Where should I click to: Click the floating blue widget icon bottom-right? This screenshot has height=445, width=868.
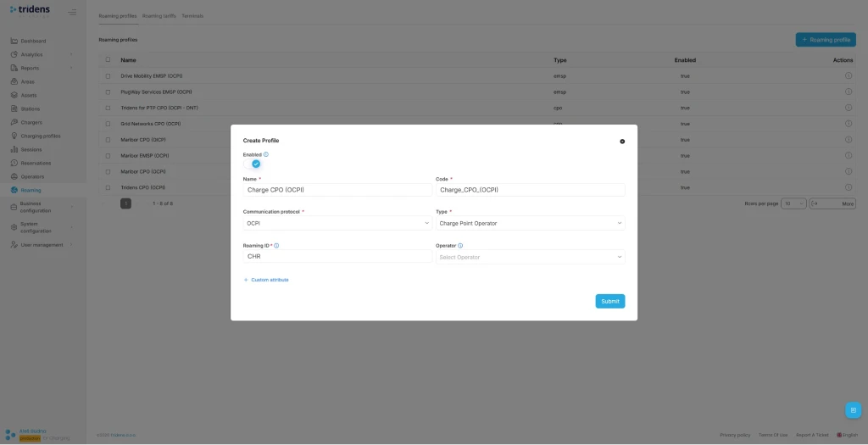pos(853,410)
